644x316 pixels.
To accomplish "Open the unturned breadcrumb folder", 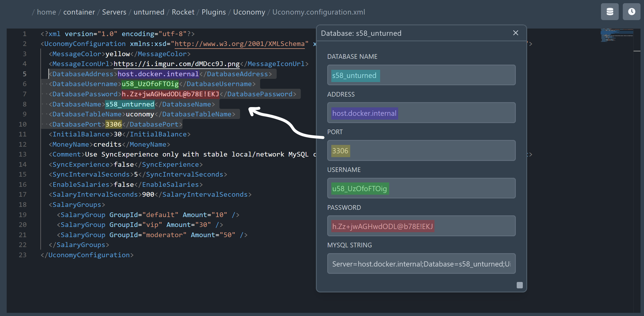I will 149,12.
